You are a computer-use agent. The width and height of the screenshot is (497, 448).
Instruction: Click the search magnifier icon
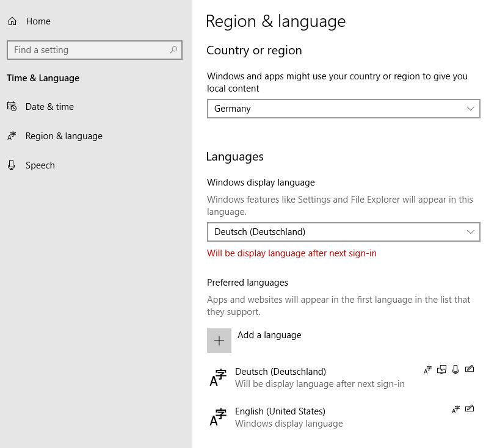pyautogui.click(x=173, y=49)
